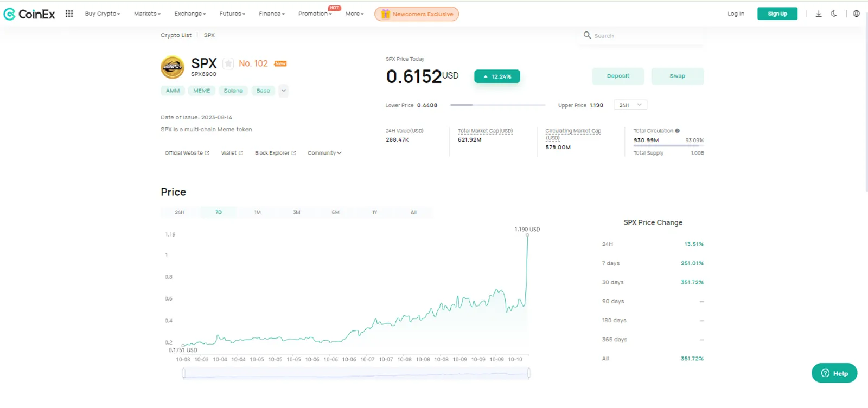Switch chart to 7D tab
The width and height of the screenshot is (868, 408).
click(219, 212)
